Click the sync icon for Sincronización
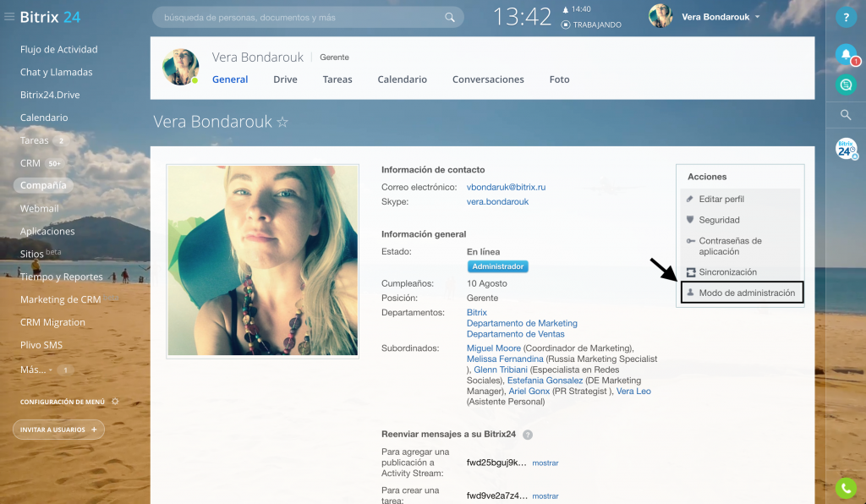866x504 pixels. click(x=690, y=272)
